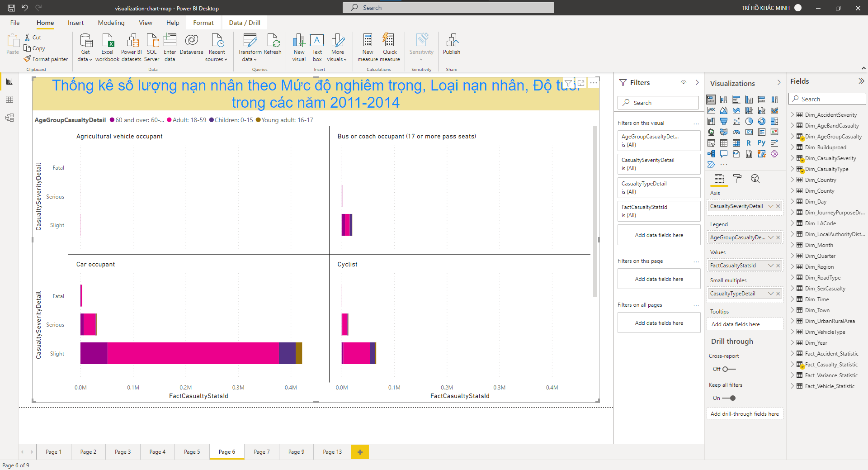The image size is (868, 470).
Task: Click New visual in the ribbon
Action: tap(299, 47)
